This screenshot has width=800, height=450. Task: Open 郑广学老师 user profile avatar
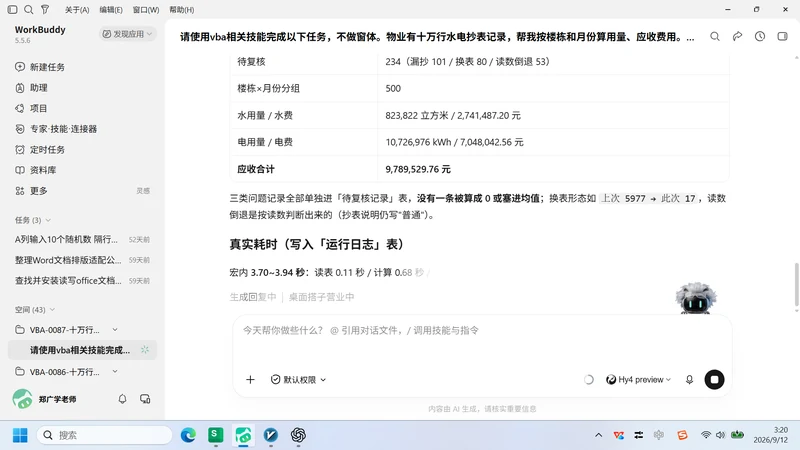coord(22,399)
